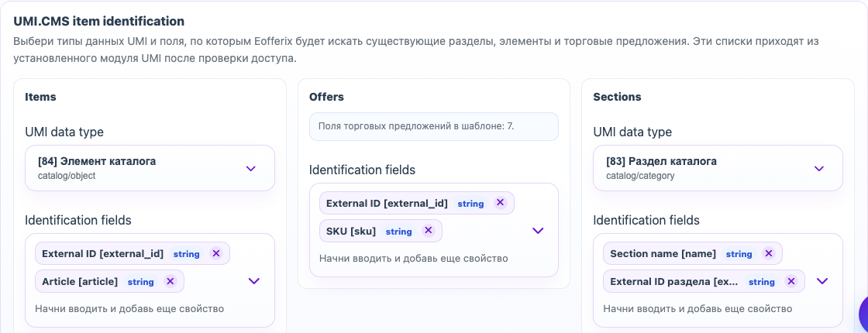Click string type badge on Article chip

(x=140, y=282)
